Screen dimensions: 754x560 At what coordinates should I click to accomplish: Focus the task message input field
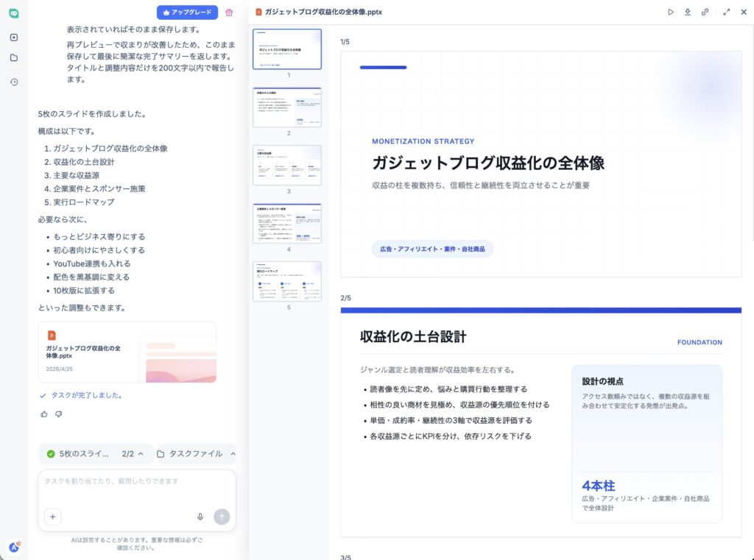point(137,488)
